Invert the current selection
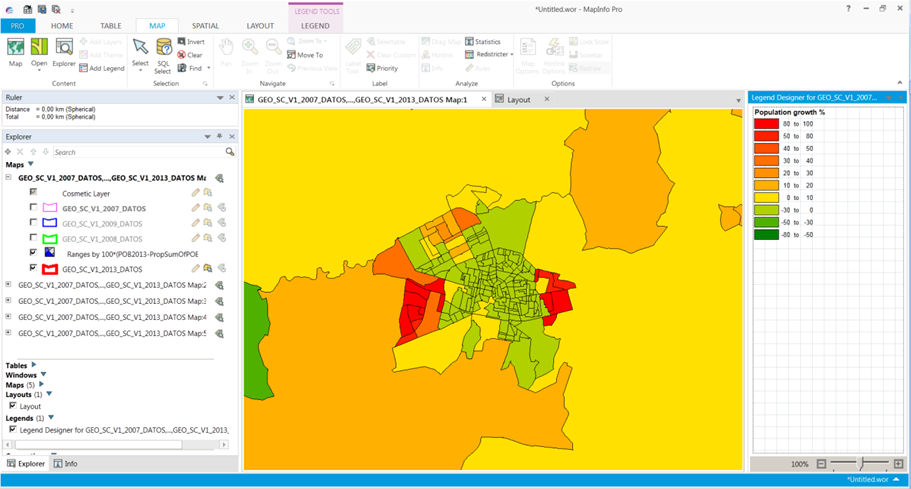The image size is (911, 489). (x=191, y=42)
